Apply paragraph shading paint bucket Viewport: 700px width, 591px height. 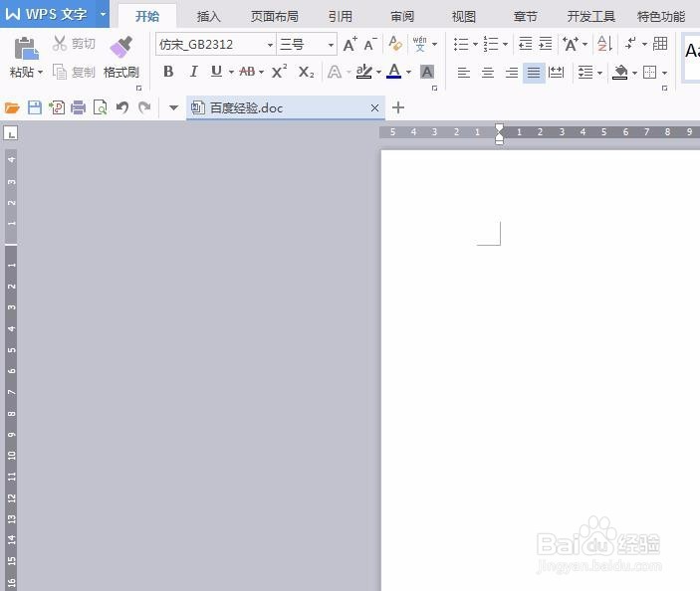click(620, 72)
